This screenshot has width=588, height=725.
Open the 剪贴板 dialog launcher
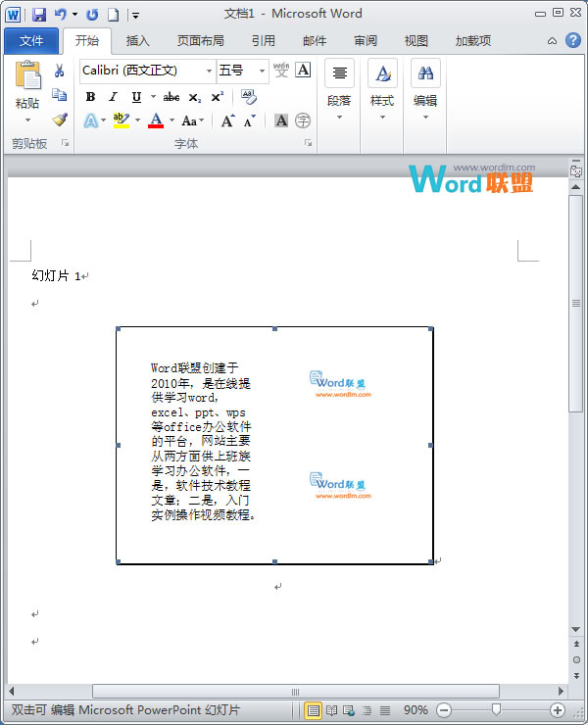(x=66, y=143)
